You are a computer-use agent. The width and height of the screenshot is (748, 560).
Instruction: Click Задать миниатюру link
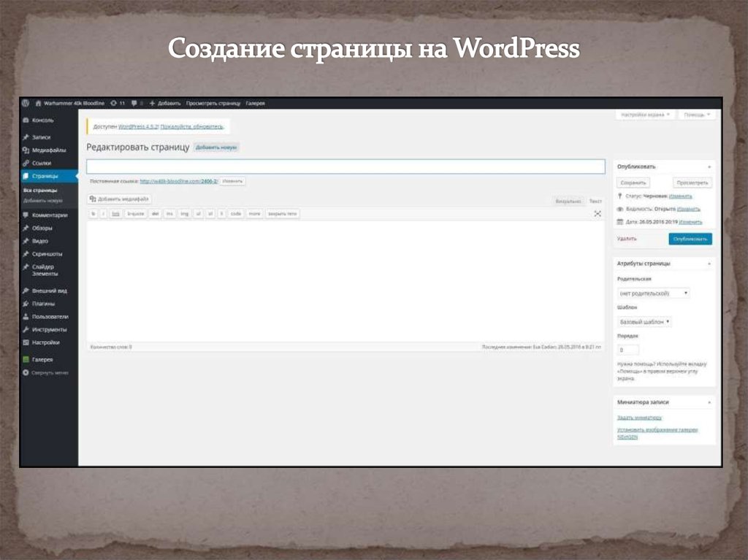(x=639, y=418)
